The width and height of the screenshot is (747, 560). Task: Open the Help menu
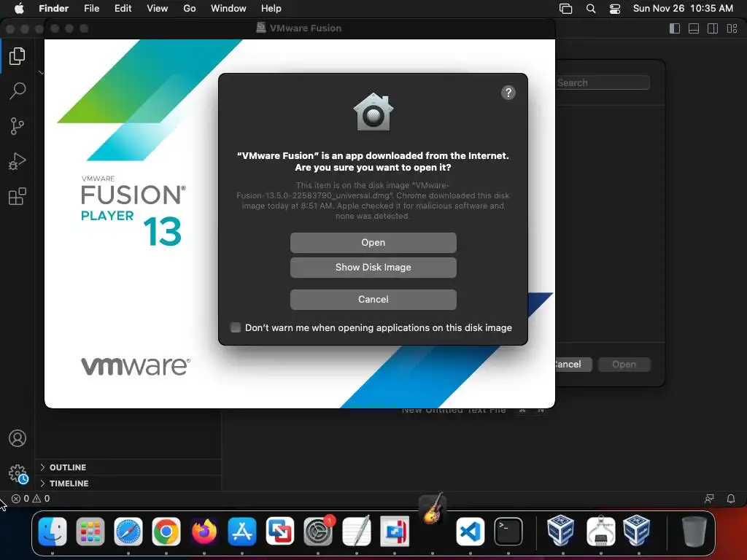[271, 8]
